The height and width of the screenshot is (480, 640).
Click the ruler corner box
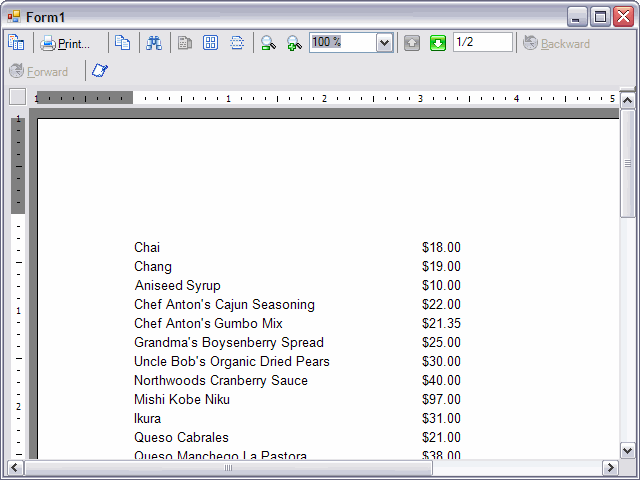17,97
